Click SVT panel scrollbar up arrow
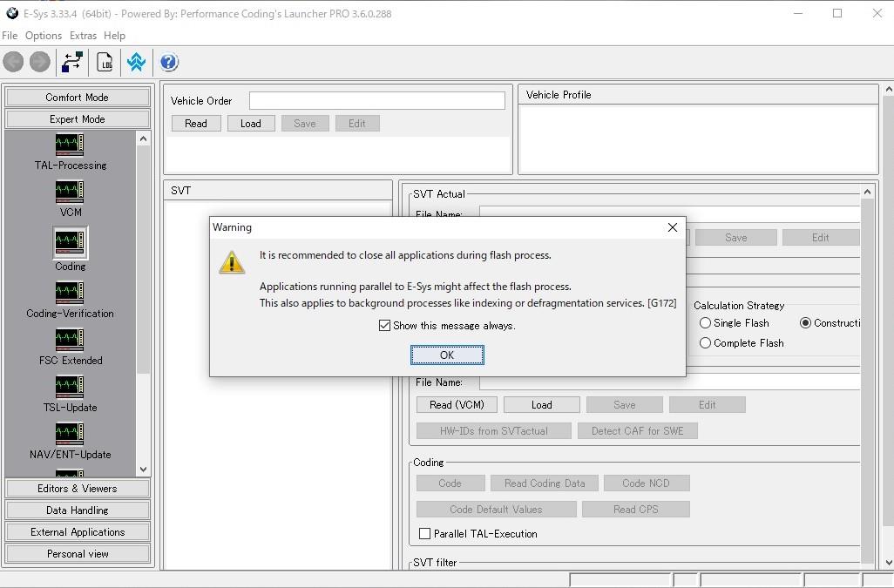 pyautogui.click(x=867, y=192)
